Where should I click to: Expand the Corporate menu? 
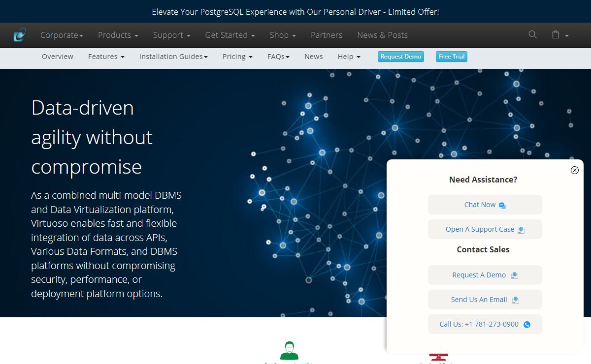pos(62,35)
